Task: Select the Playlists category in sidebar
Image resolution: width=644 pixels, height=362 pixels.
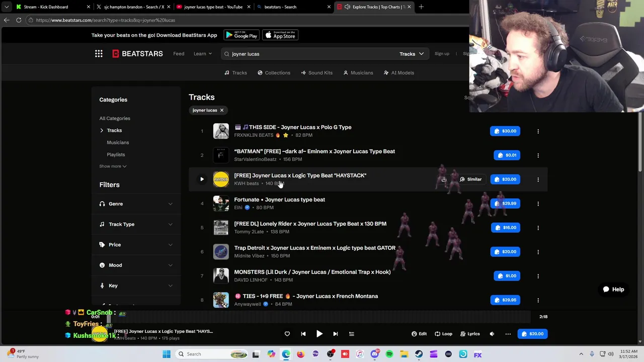Action: coord(116,155)
